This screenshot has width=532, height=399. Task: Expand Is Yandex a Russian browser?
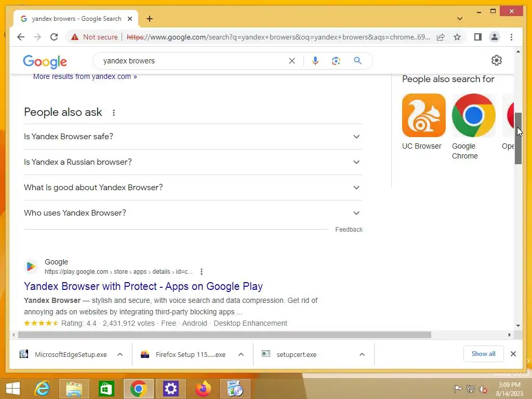click(193, 162)
